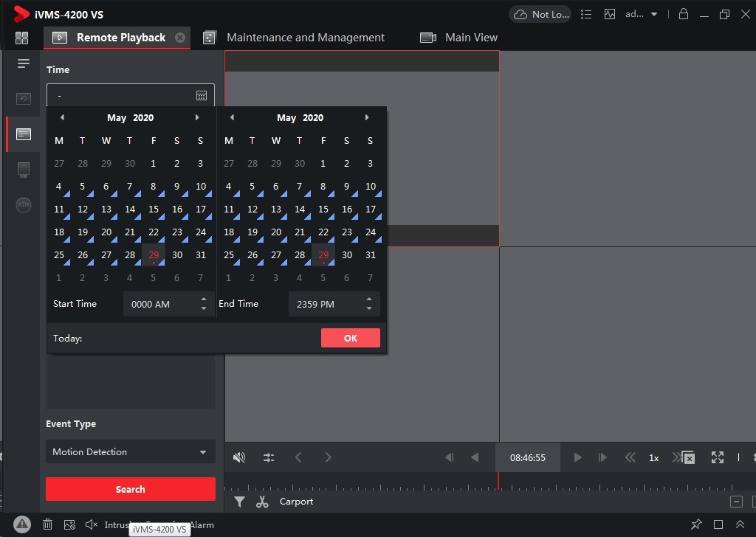Switch to Maintenance and Management tab
This screenshot has height=537, width=756.
[x=305, y=38]
